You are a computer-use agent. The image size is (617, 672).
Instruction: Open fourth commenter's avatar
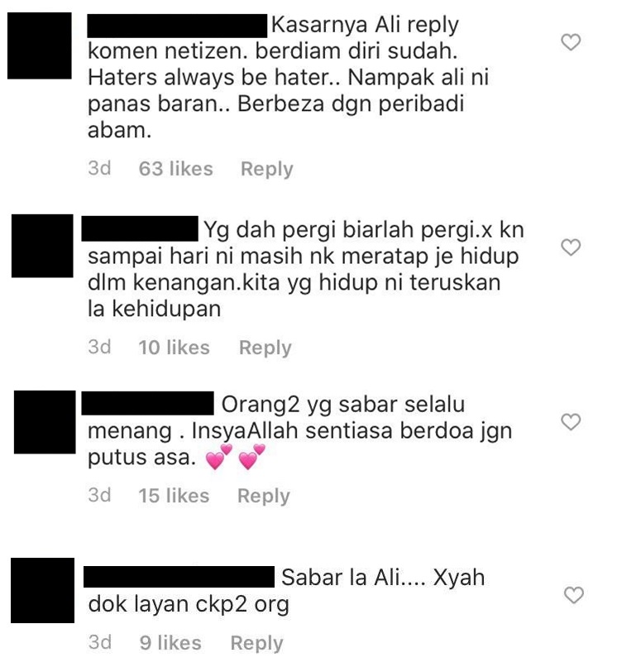42,590
